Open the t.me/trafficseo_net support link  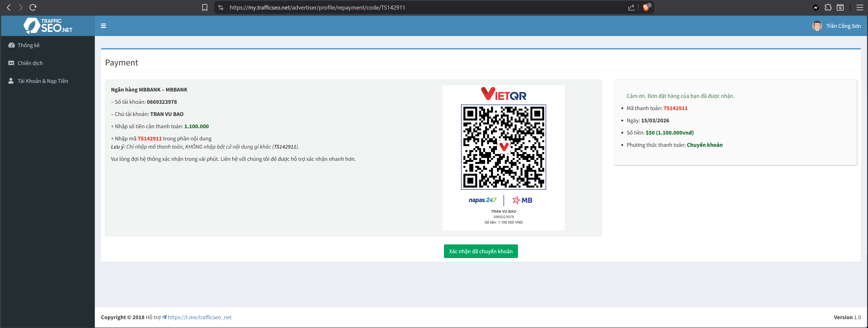(x=200, y=317)
